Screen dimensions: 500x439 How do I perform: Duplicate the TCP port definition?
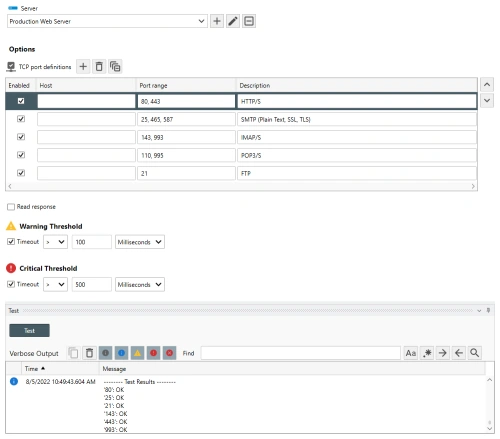[x=115, y=66]
